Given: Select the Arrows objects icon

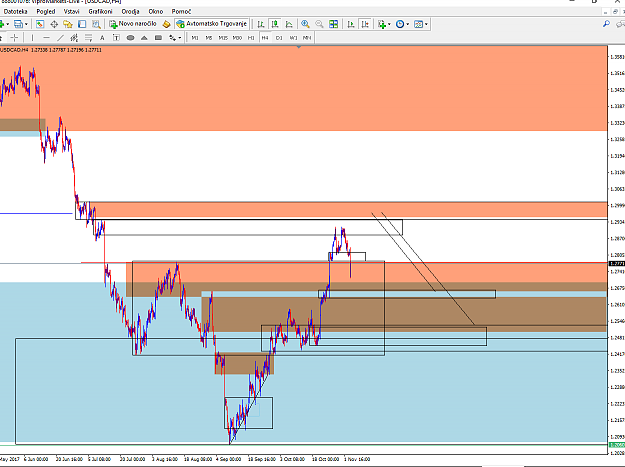Looking at the screenshot, I should pos(172,38).
